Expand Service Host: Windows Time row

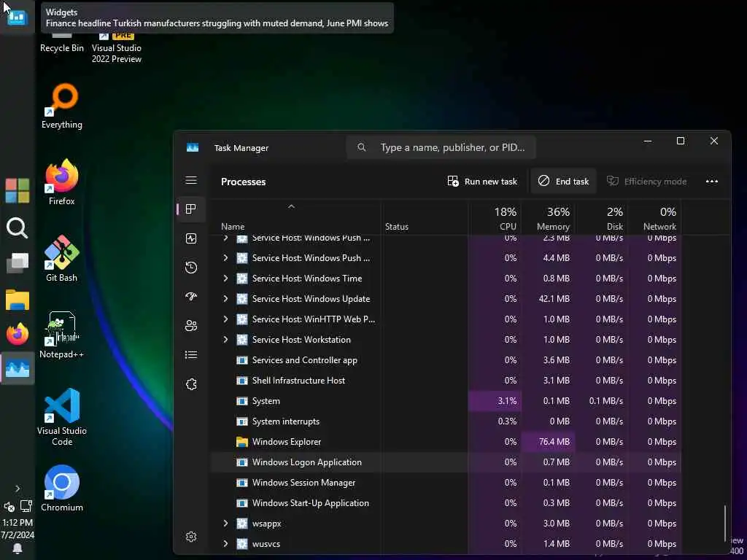coord(225,278)
